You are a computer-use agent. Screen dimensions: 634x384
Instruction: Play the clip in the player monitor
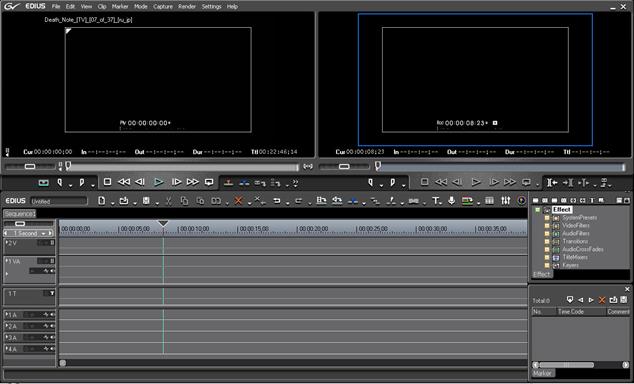click(158, 182)
